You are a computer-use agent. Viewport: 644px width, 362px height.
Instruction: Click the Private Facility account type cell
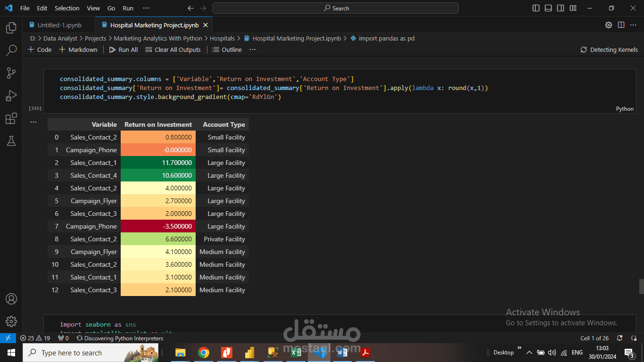coord(222,239)
